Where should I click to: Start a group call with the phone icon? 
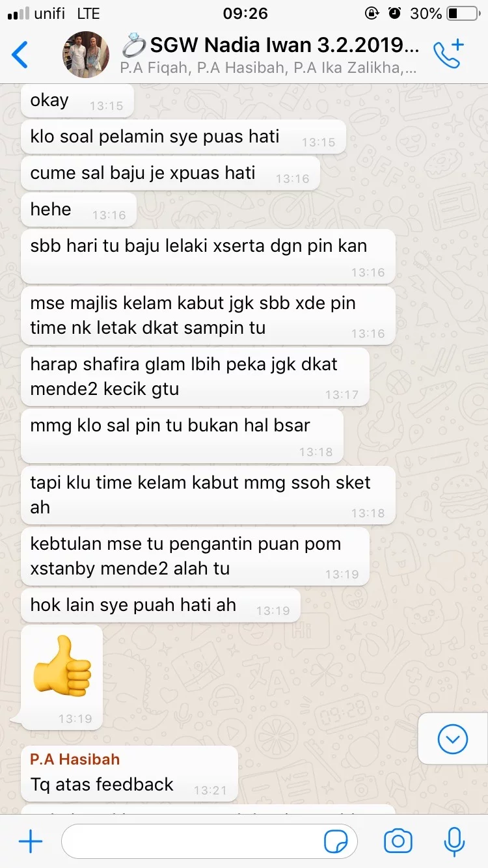coord(449,54)
